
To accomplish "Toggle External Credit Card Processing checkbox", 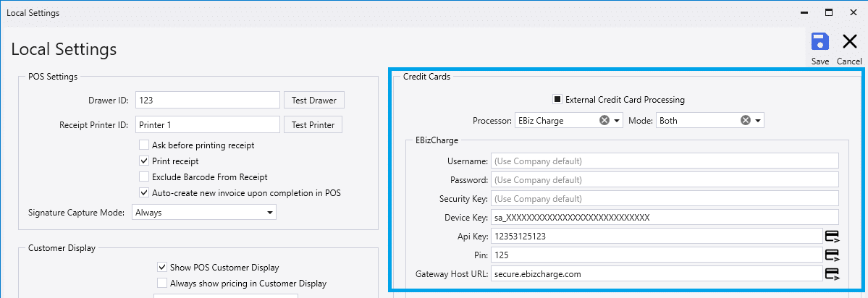I will 557,100.
